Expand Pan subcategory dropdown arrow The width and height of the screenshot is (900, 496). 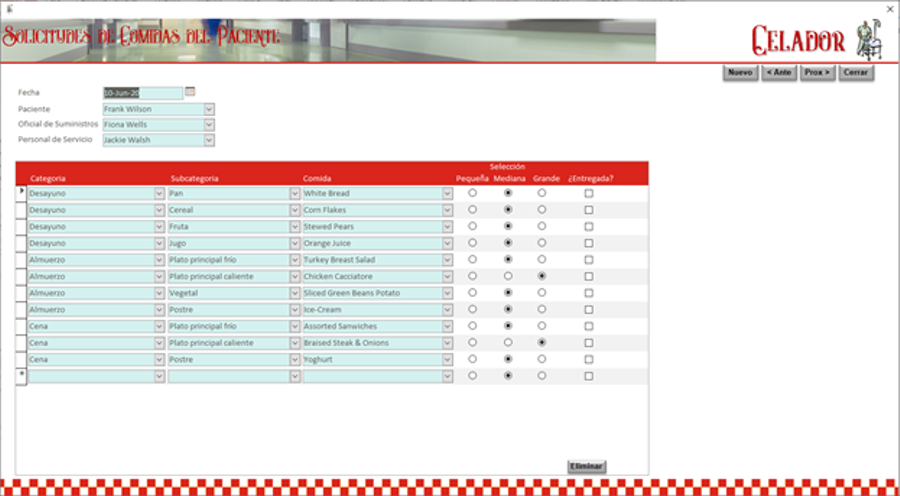[x=295, y=194]
